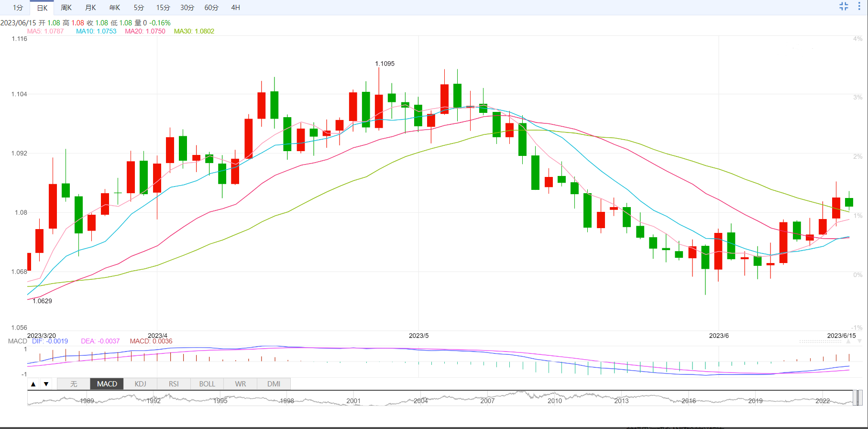Click the 2023/6/15 date axis label
The width and height of the screenshot is (868, 429).
pyautogui.click(x=842, y=336)
